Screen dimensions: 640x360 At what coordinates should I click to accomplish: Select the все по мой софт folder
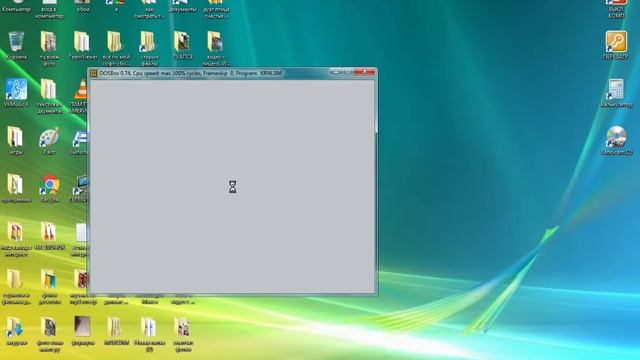click(x=115, y=42)
